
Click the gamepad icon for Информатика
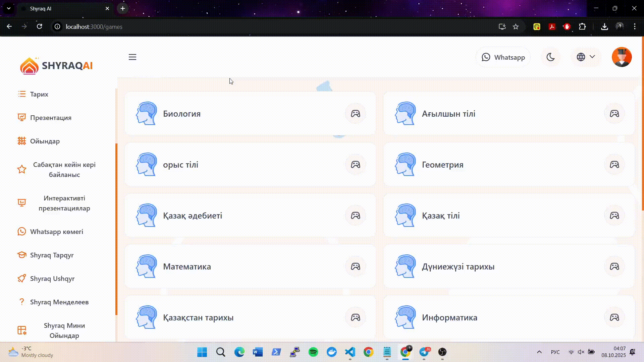pyautogui.click(x=614, y=317)
